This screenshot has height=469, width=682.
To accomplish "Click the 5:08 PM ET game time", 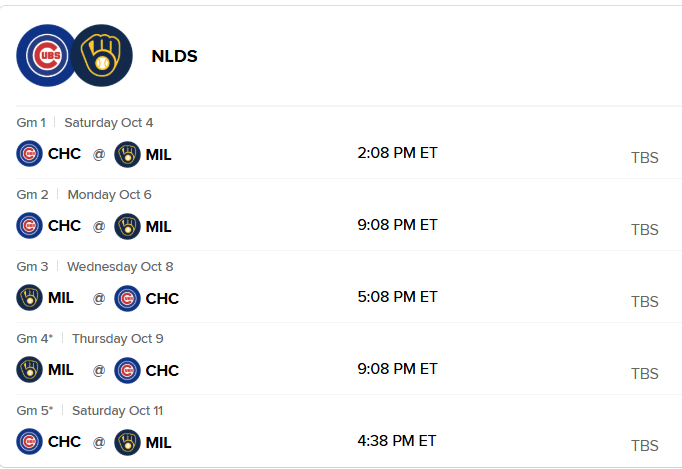I will [x=397, y=297].
